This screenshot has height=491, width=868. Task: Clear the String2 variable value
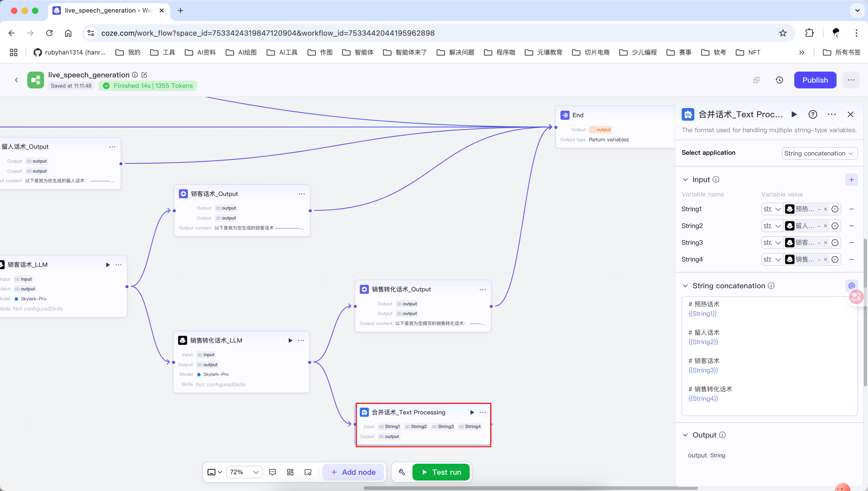click(x=825, y=226)
